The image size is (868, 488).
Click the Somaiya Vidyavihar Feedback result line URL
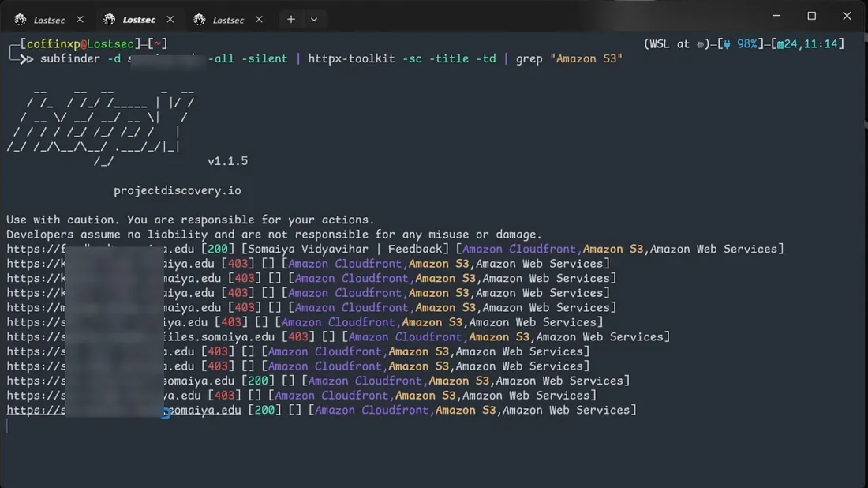click(100, 250)
